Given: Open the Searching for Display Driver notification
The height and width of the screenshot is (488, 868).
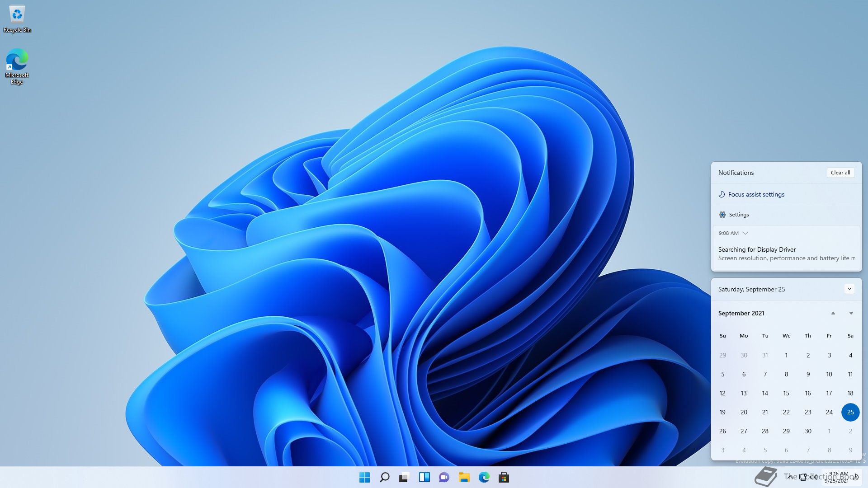Looking at the screenshot, I should [x=786, y=253].
